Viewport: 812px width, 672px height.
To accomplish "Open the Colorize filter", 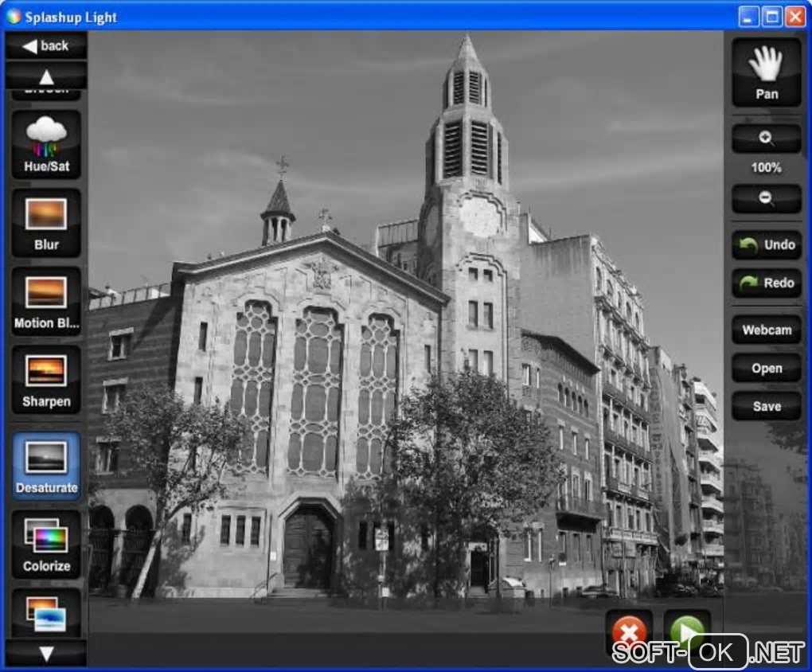I will [46, 545].
